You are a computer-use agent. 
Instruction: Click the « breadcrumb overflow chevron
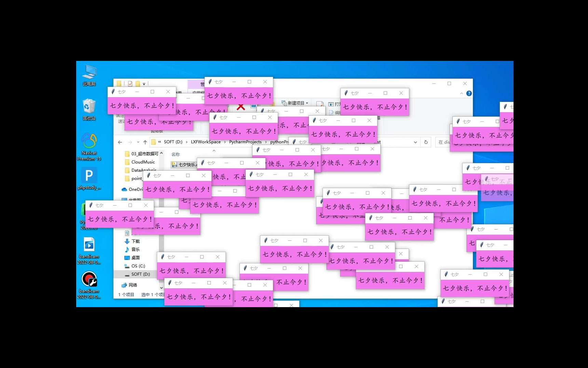pyautogui.click(x=160, y=142)
